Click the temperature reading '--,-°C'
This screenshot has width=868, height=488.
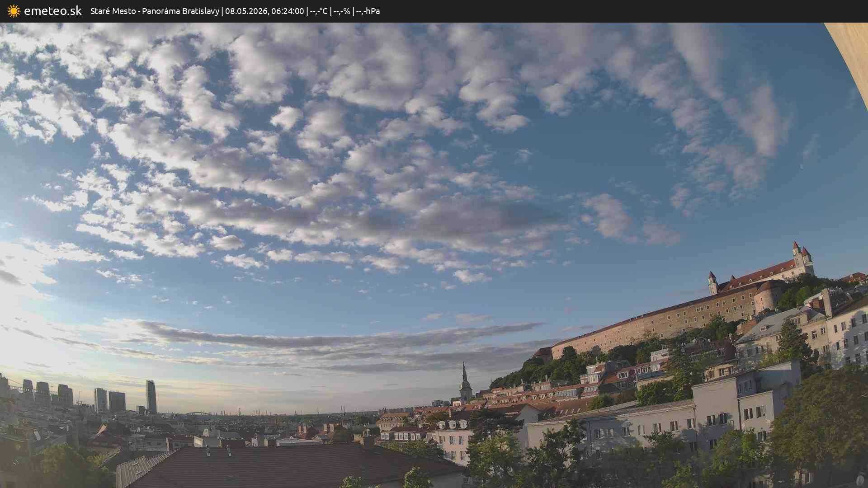coord(319,11)
